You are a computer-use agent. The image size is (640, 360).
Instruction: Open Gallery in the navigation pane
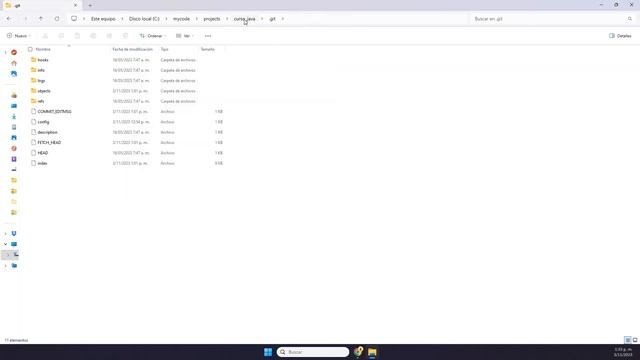point(14,74)
